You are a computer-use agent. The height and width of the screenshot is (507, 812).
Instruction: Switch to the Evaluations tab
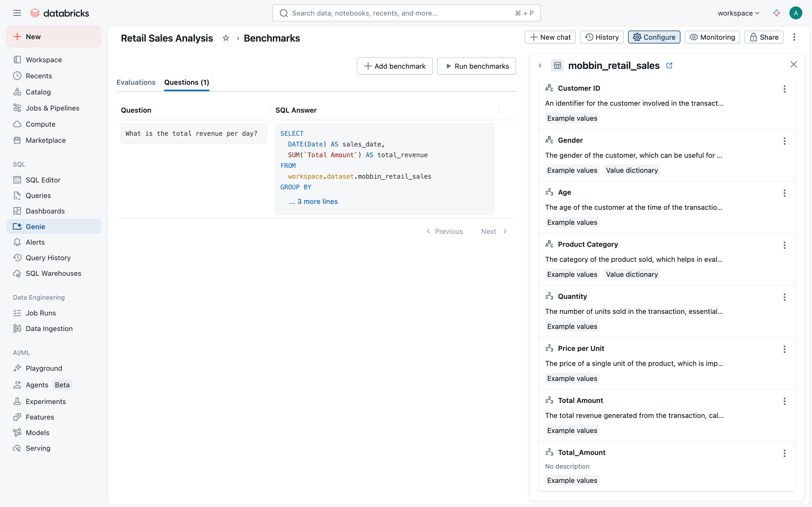click(136, 82)
